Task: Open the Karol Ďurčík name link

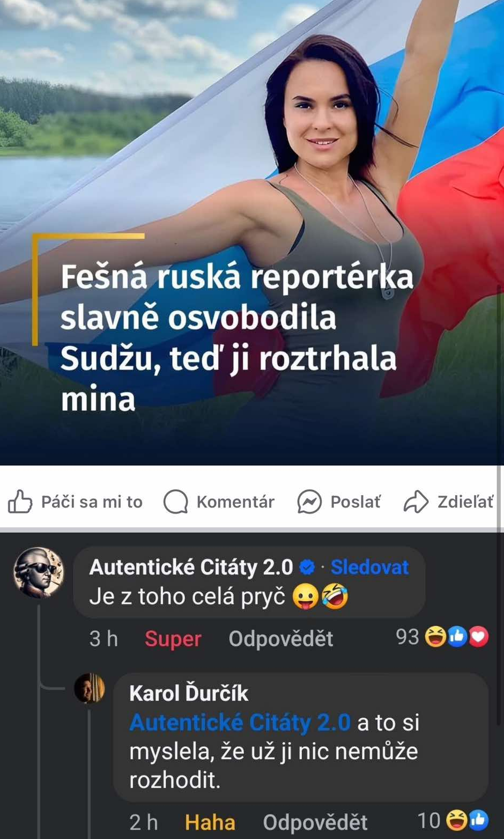Action: tap(189, 693)
